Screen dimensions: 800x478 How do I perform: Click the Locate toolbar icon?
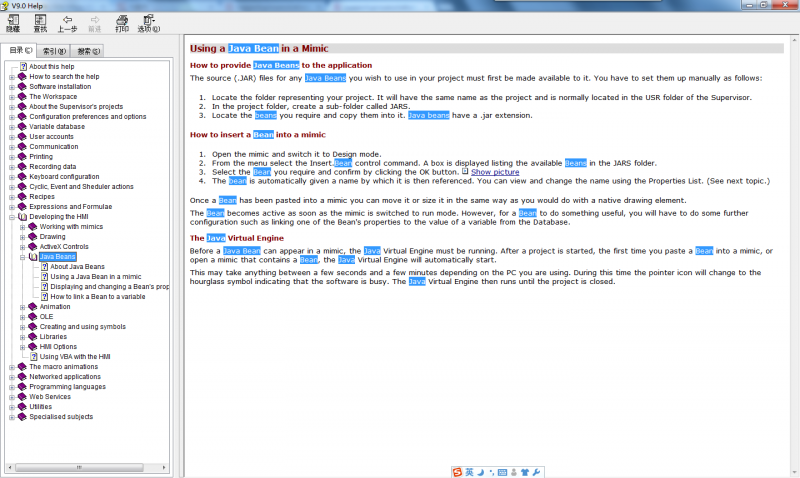40,23
